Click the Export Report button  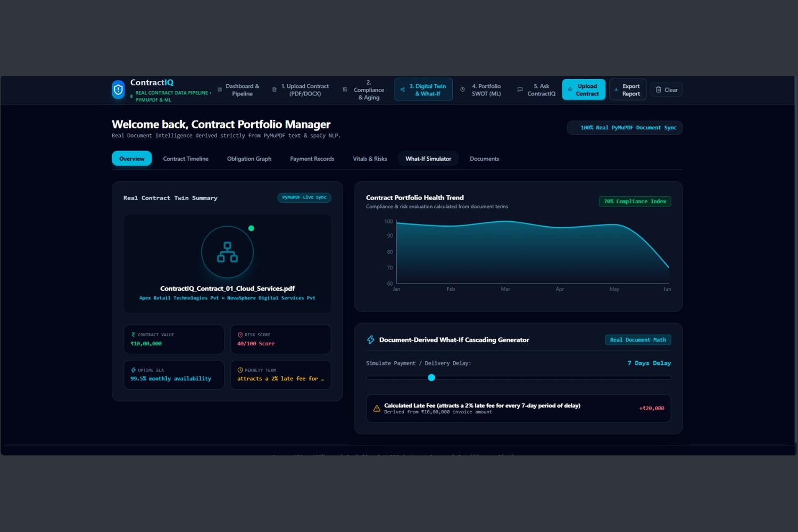point(628,89)
